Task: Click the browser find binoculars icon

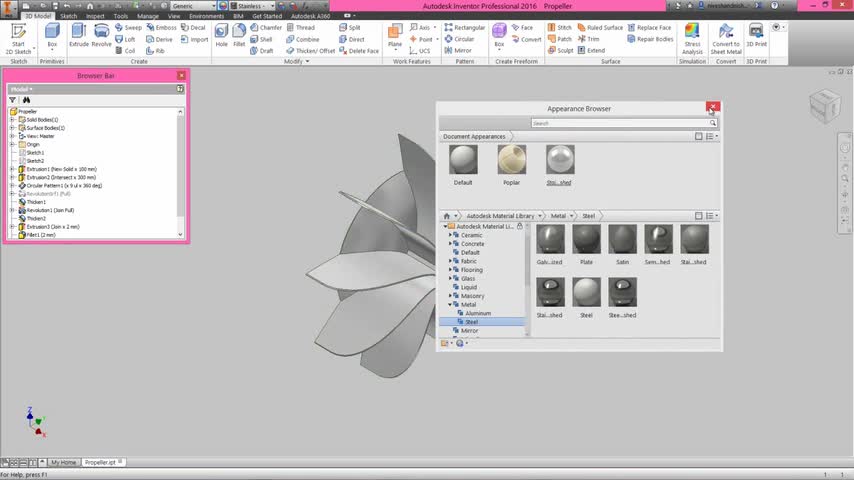Action: 26,100
